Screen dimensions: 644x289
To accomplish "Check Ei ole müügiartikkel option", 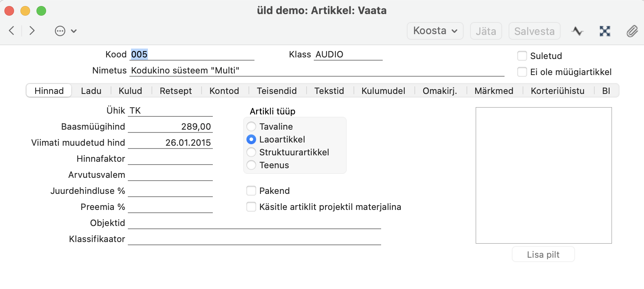I will [x=522, y=72].
